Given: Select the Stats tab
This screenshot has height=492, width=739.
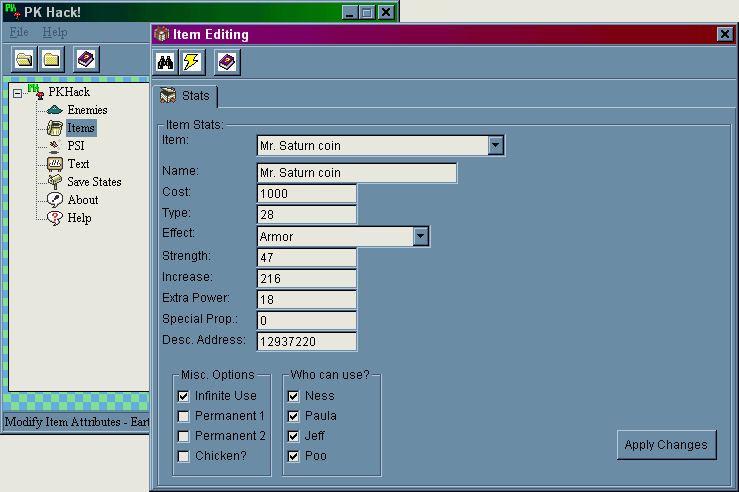Looking at the screenshot, I should click(x=185, y=96).
